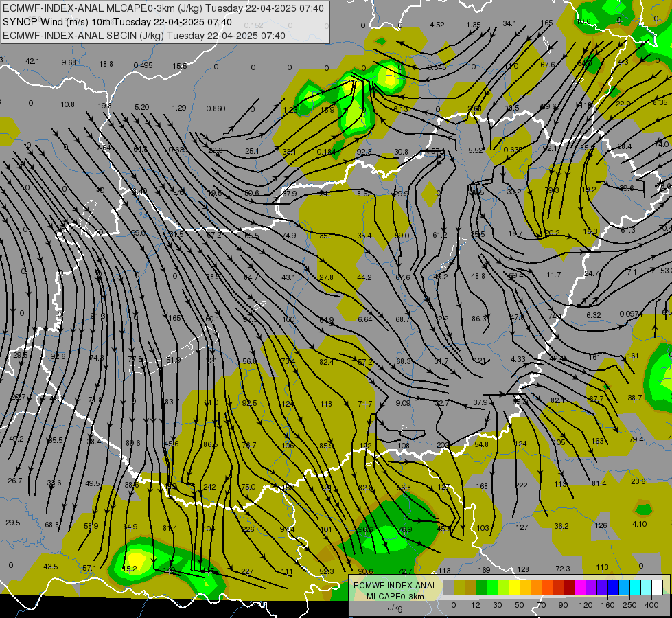
Task: Click the map value 4.52
Action: tap(437, 25)
